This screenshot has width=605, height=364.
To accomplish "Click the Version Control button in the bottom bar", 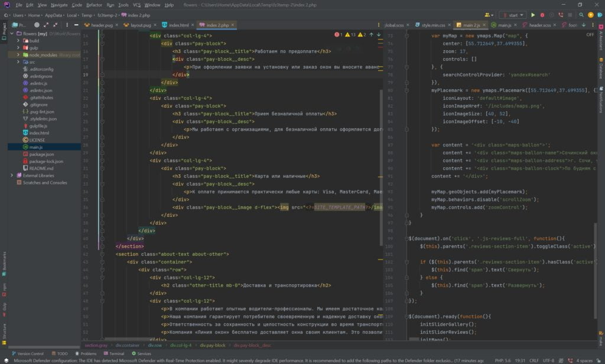I will pos(27,353).
